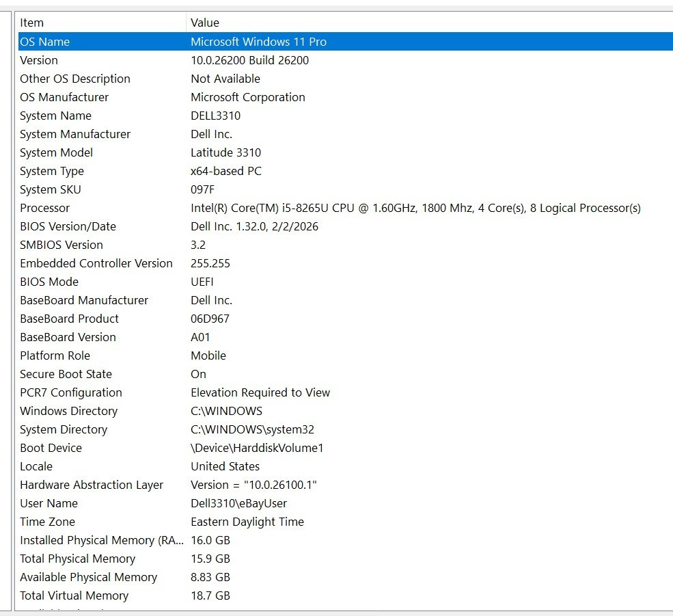Select the Total Physical Memory row
This screenshot has width=673, height=616.
click(346, 559)
